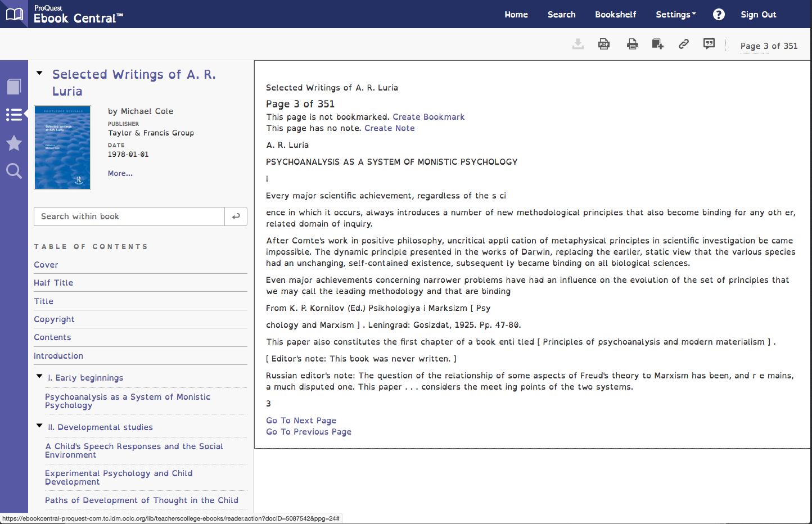The image size is (812, 524).
Task: Copy a share link using the link icon
Action: click(683, 44)
